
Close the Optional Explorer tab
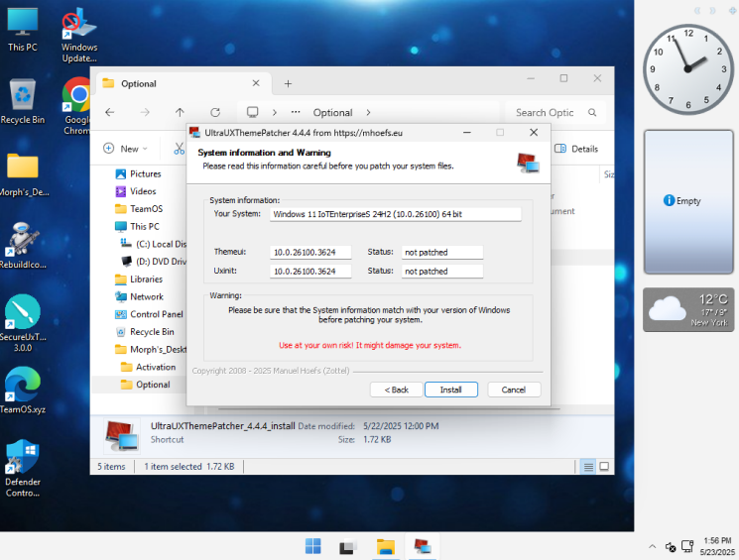coord(256,83)
